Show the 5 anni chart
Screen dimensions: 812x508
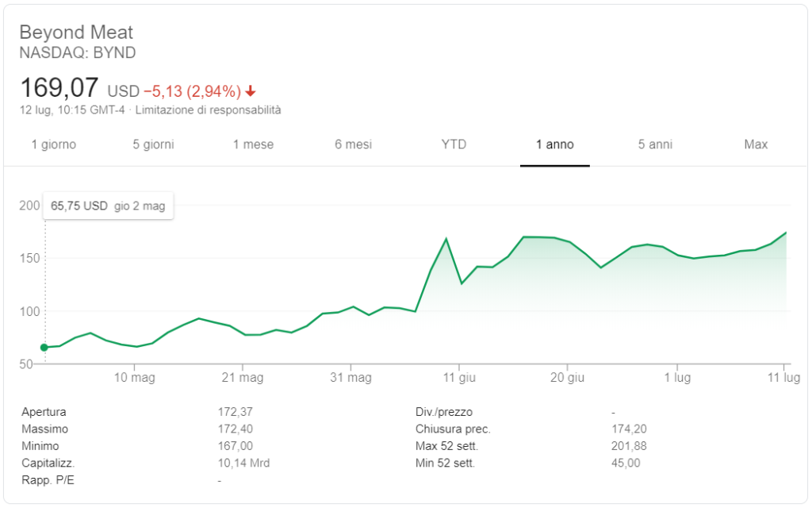(655, 144)
